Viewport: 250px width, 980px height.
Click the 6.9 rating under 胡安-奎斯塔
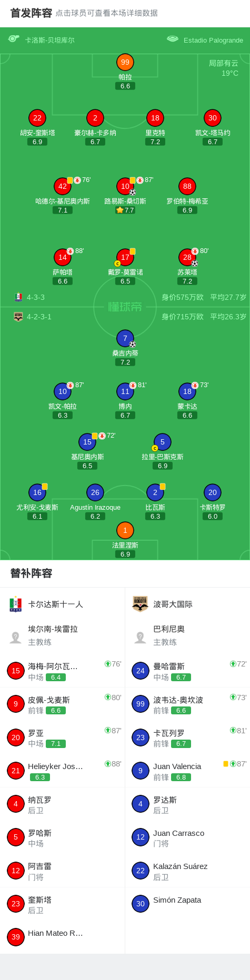click(37, 142)
